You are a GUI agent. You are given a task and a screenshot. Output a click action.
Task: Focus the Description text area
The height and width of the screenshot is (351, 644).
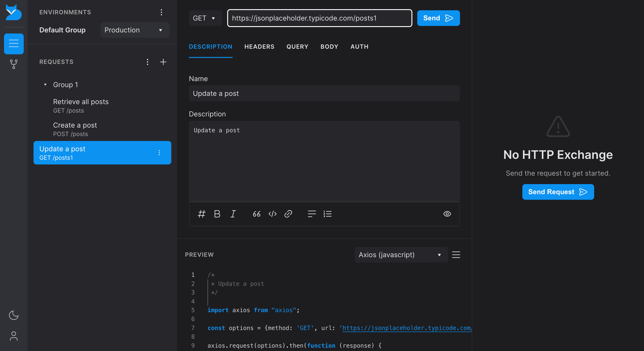(x=324, y=161)
